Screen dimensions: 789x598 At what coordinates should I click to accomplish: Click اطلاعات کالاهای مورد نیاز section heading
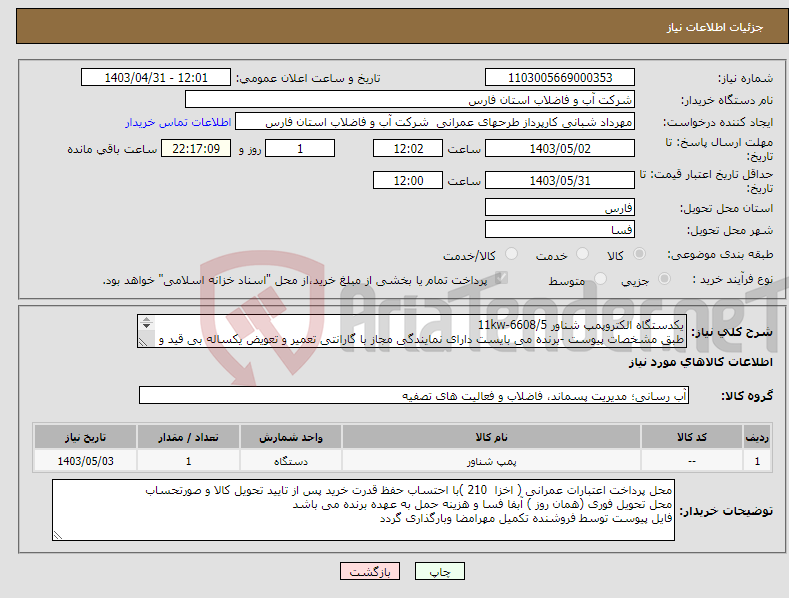700,362
